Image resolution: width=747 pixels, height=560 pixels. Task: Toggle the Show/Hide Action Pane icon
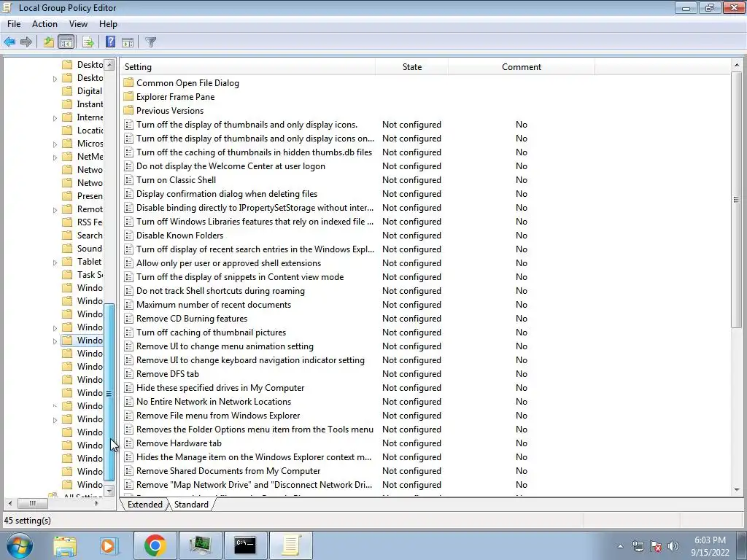pyautogui.click(x=128, y=42)
